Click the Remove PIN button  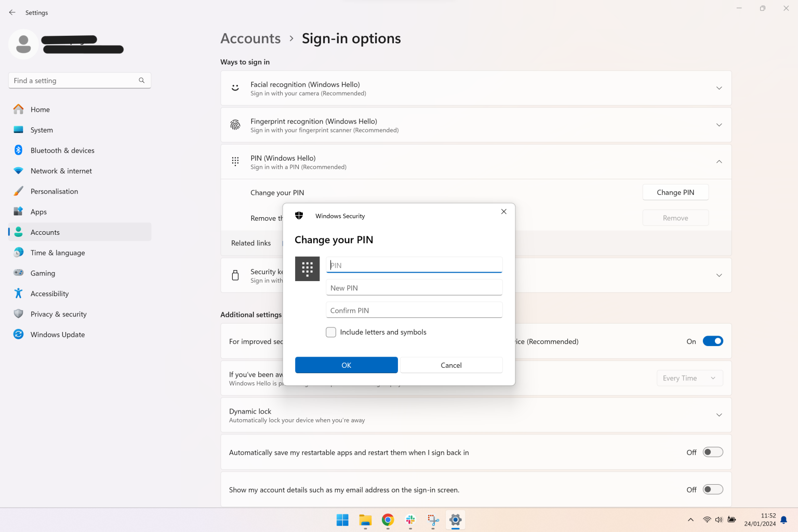[x=675, y=218]
